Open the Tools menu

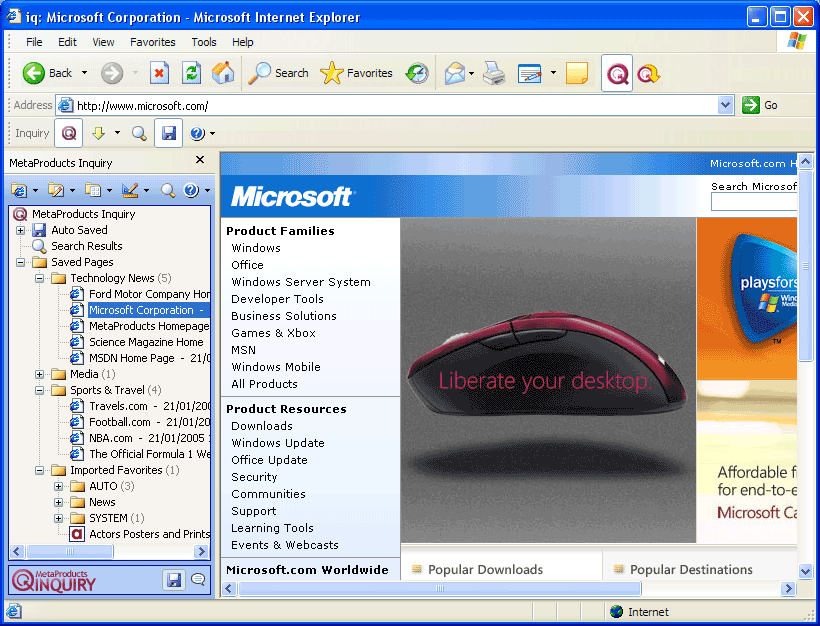click(204, 42)
